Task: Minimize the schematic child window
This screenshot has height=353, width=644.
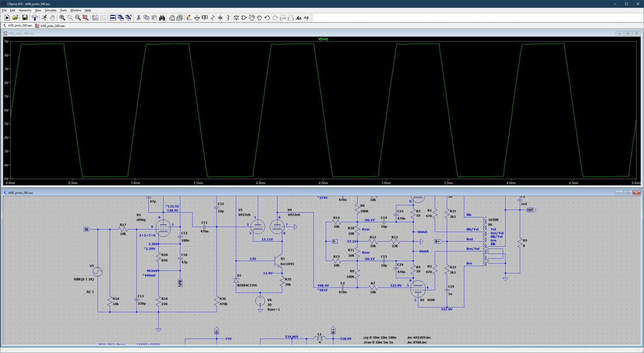Action: [x=619, y=192]
